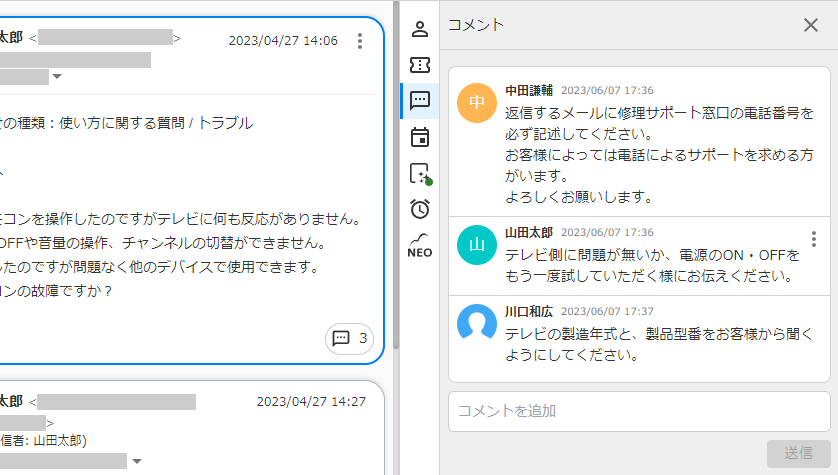Close the コメント panel
The height and width of the screenshot is (475, 838).
[810, 25]
